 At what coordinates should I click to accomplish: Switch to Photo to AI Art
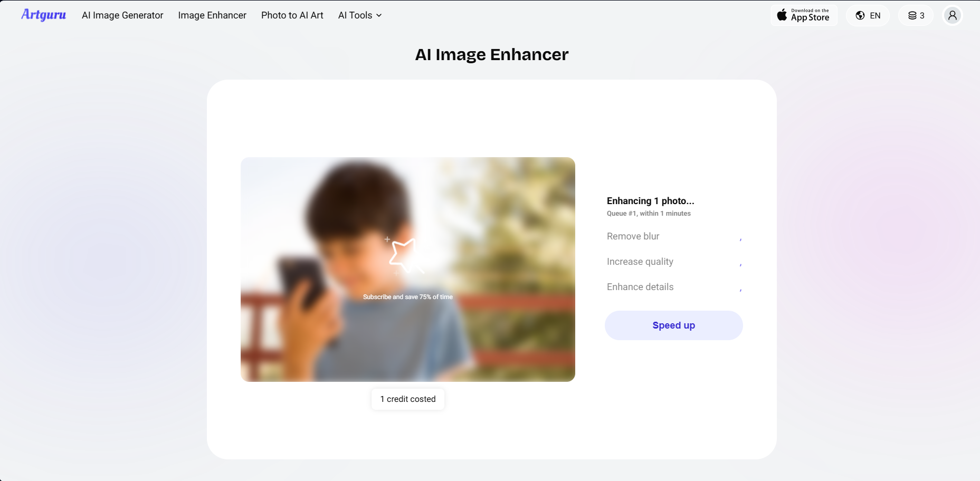[x=292, y=15]
